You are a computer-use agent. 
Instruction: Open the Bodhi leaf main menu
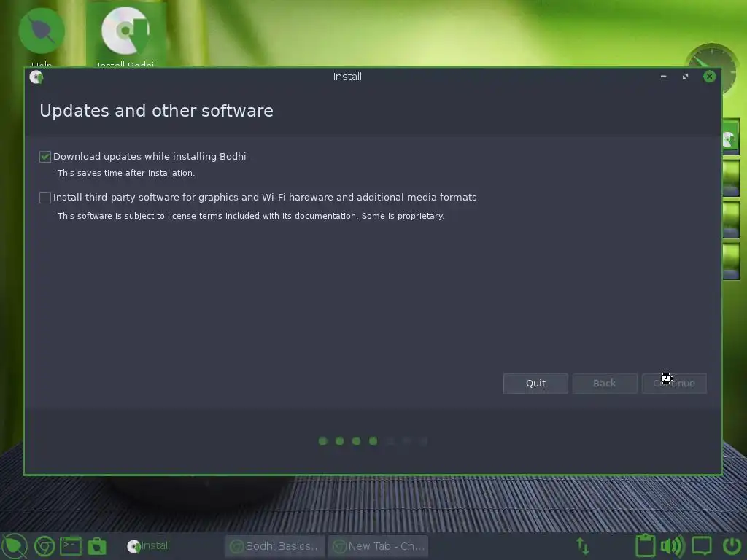pyautogui.click(x=15, y=546)
